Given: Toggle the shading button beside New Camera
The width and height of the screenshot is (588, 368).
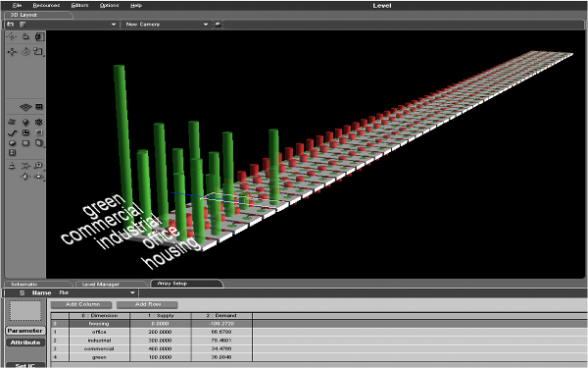Looking at the screenshot, I should click(218, 25).
